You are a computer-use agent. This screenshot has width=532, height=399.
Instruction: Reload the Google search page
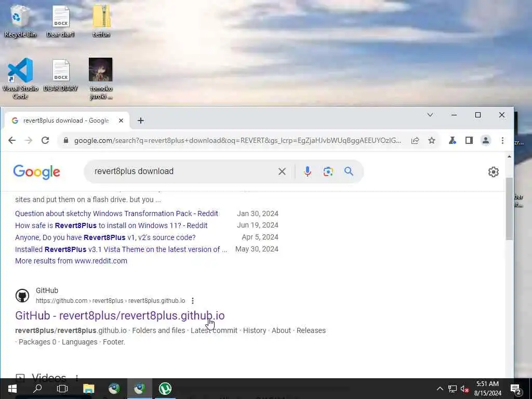point(45,140)
